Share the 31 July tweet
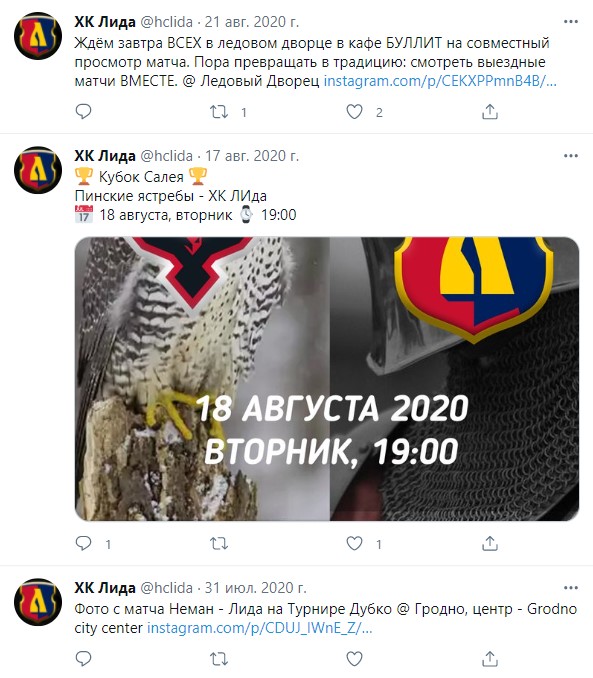The height and width of the screenshot is (678, 593). pyautogui.click(x=490, y=659)
